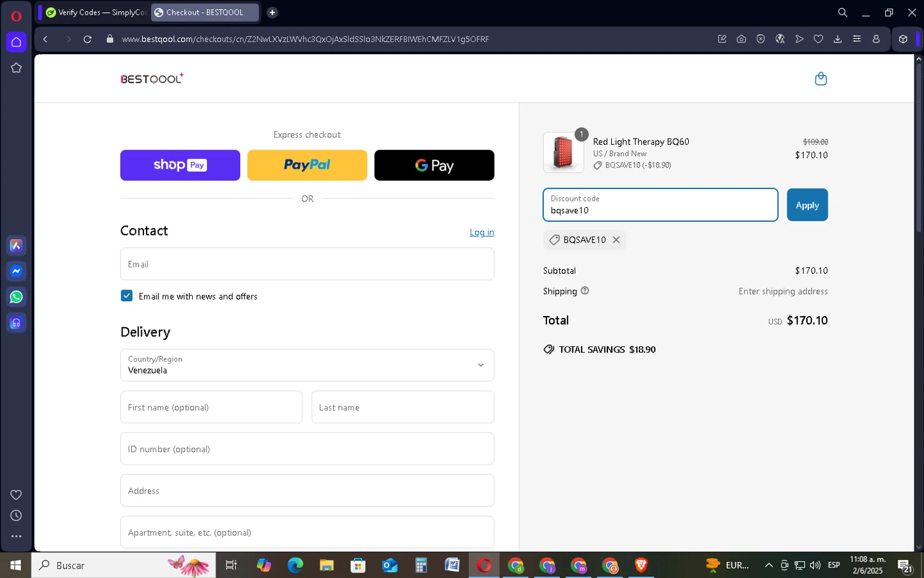Toggle 'Email me with news and offers' checkbox
Image resolution: width=924 pixels, height=578 pixels.
click(127, 296)
